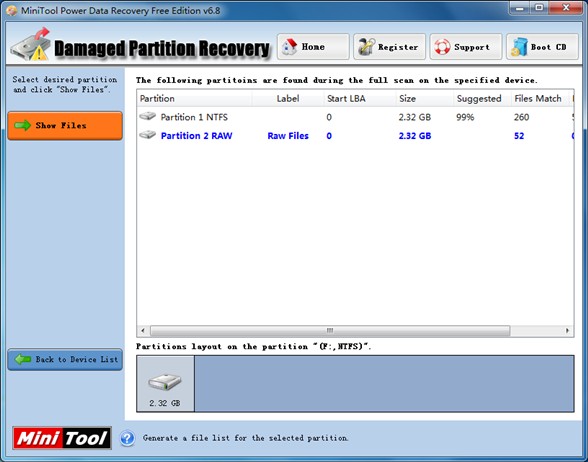Sort by the Size column header
Screen dimensions: 588x462
point(424,99)
